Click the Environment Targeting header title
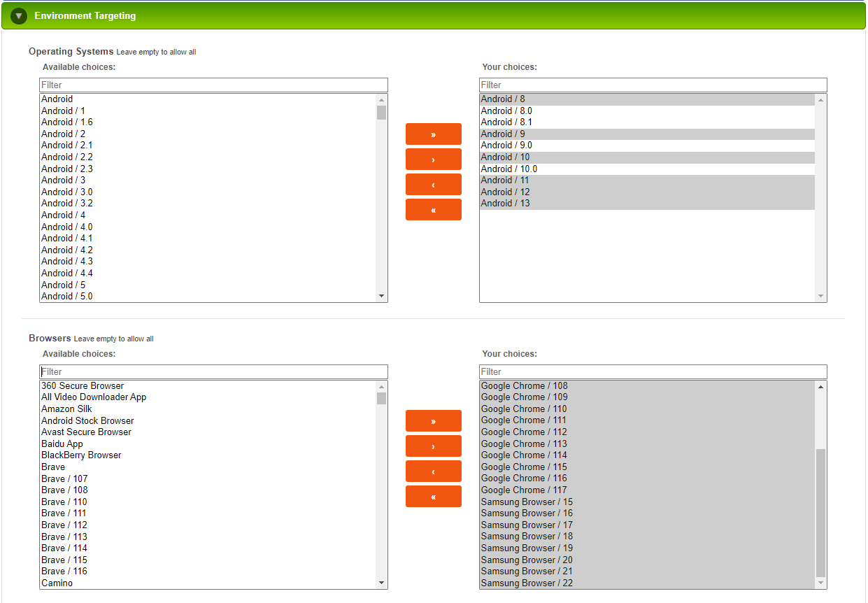This screenshot has height=603, width=868. point(85,15)
